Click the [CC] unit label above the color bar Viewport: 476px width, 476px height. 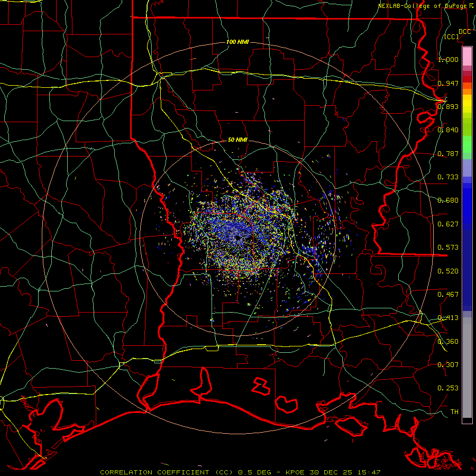click(452, 36)
